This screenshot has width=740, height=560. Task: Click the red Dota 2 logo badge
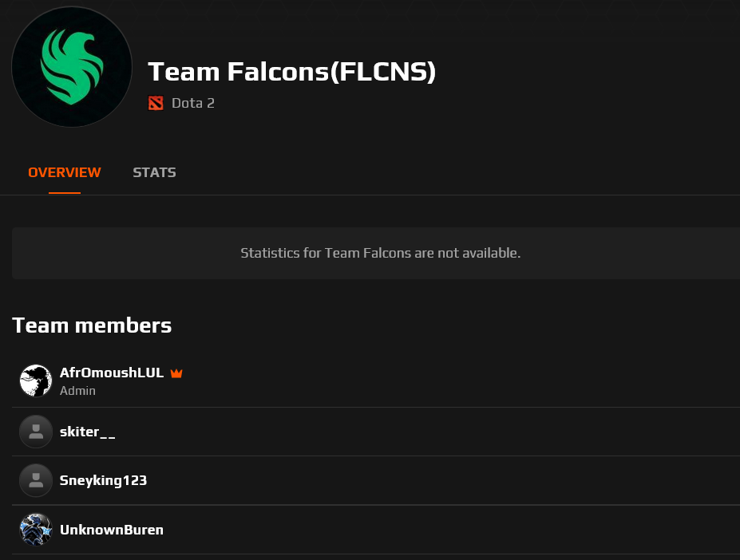point(156,103)
